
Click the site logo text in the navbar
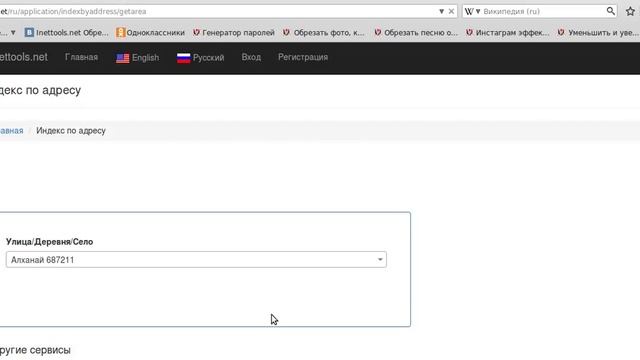(24, 57)
